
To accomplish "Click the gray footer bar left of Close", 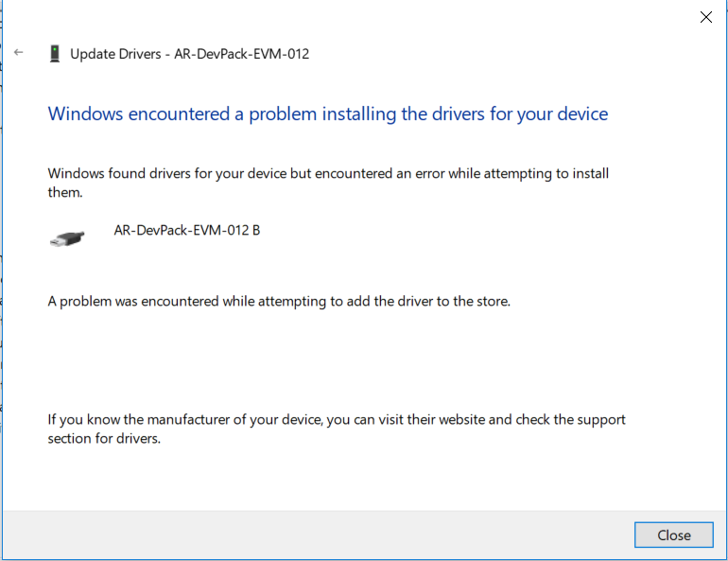I will click(312, 535).
